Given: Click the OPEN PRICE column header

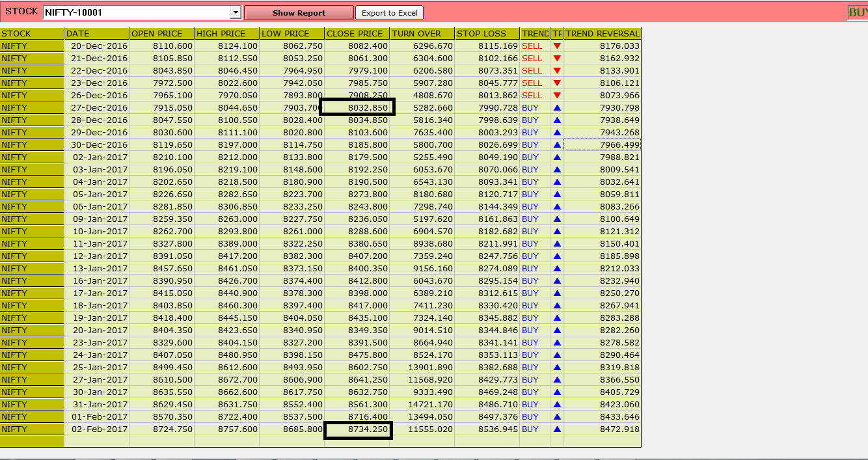Looking at the screenshot, I should (162, 34).
